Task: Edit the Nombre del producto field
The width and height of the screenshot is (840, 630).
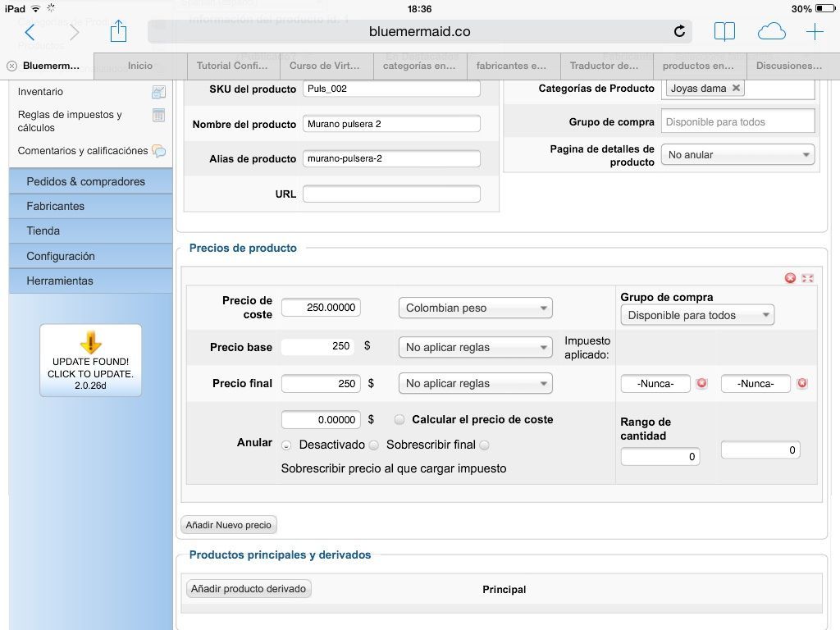Action: 391,125
